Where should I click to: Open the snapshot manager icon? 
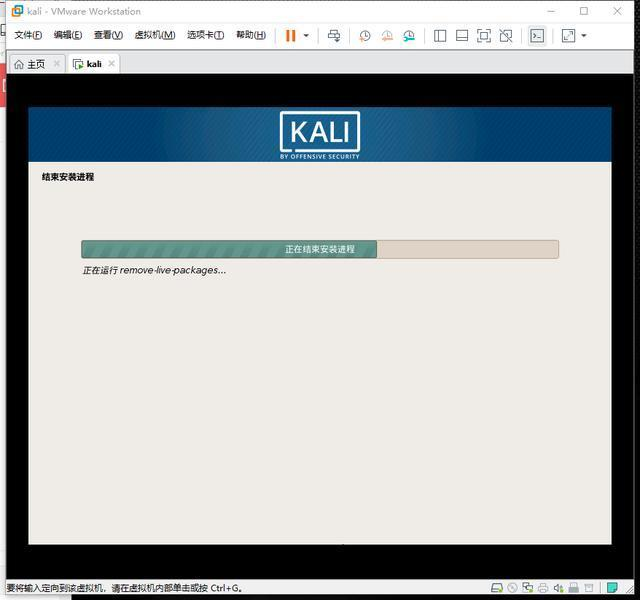pos(409,36)
